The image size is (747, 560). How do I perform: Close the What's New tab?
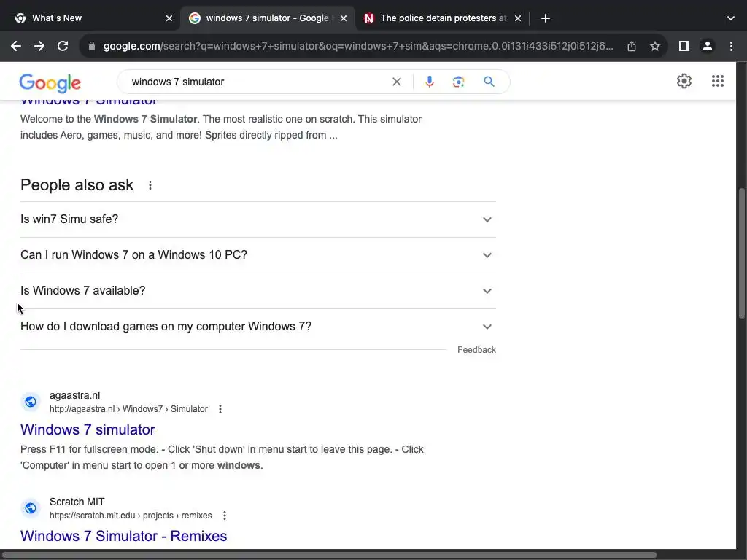coord(169,18)
